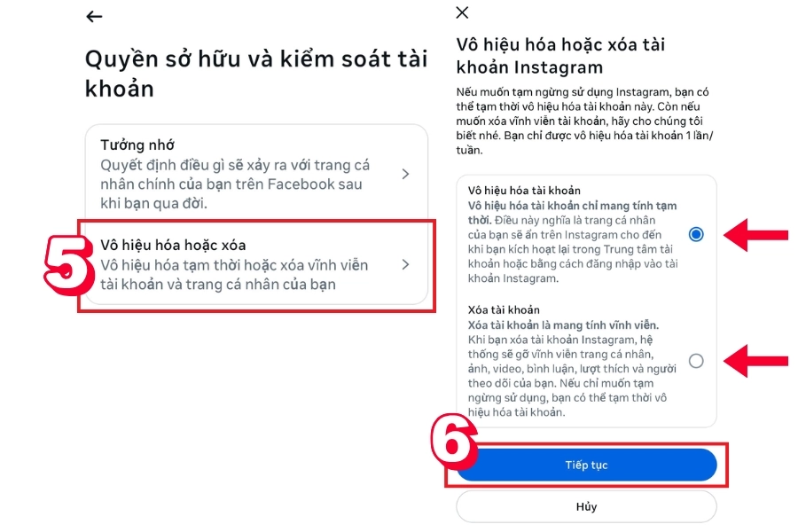Click the red step number 5 badge
The width and height of the screenshot is (798, 532).
pyautogui.click(x=68, y=265)
